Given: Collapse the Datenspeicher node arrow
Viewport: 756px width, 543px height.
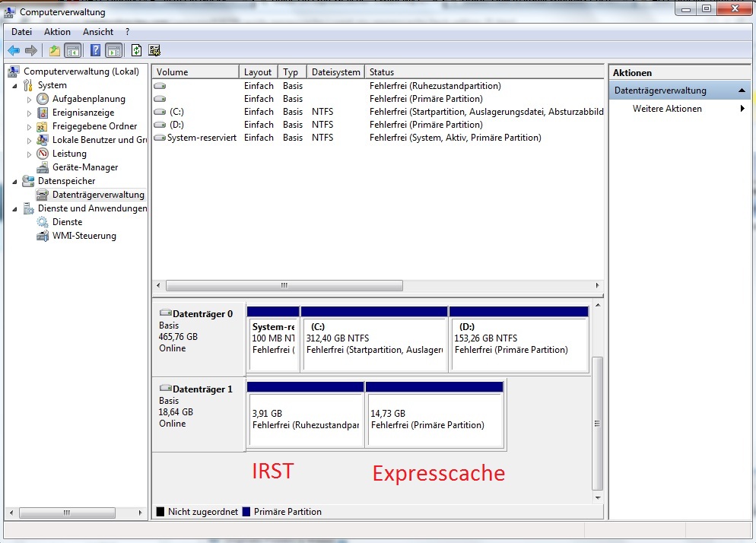Looking at the screenshot, I should coord(14,182).
